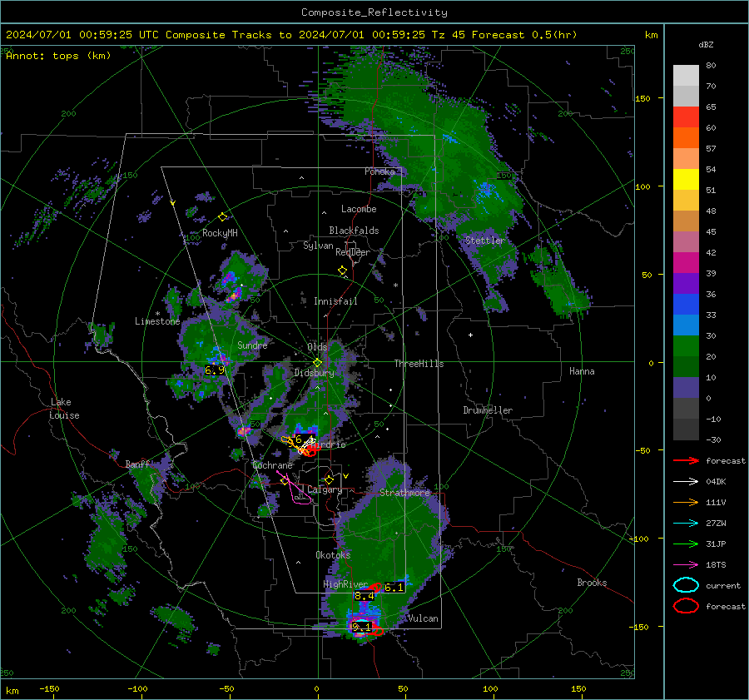Click the Drumheller label
The image size is (749, 700).
[x=488, y=410]
